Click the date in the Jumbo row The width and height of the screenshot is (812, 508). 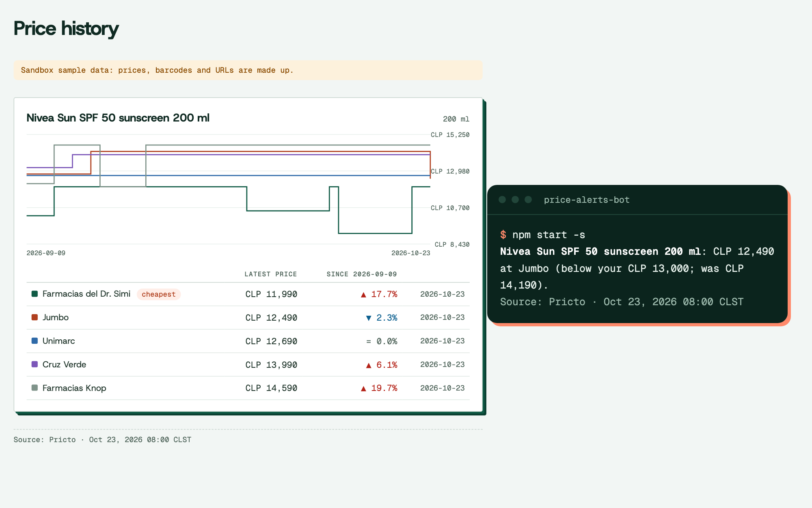(x=443, y=317)
